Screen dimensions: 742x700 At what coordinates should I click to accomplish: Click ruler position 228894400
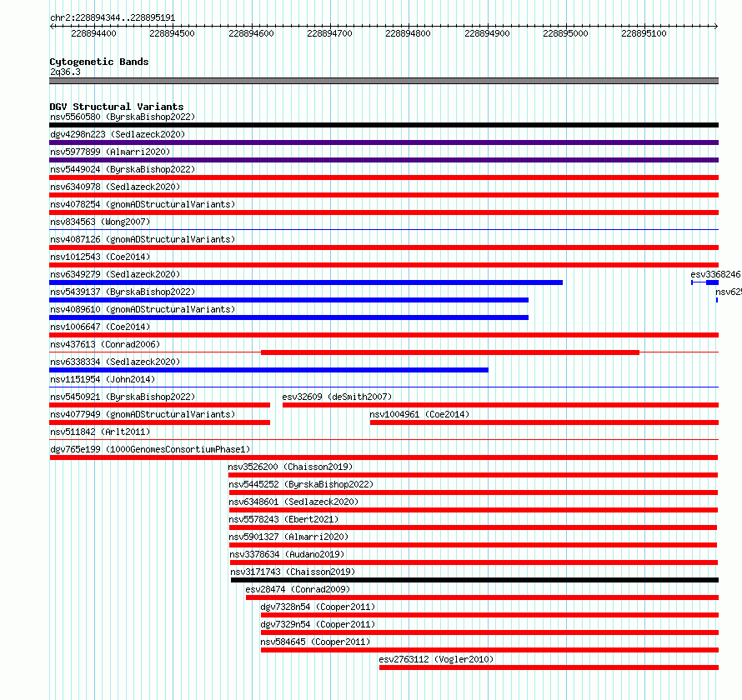[93, 33]
